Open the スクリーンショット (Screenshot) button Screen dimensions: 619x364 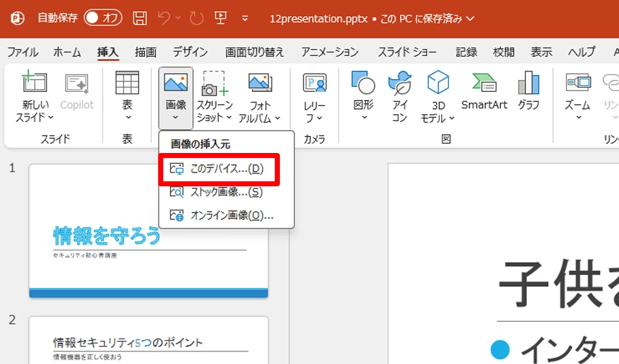(214, 97)
